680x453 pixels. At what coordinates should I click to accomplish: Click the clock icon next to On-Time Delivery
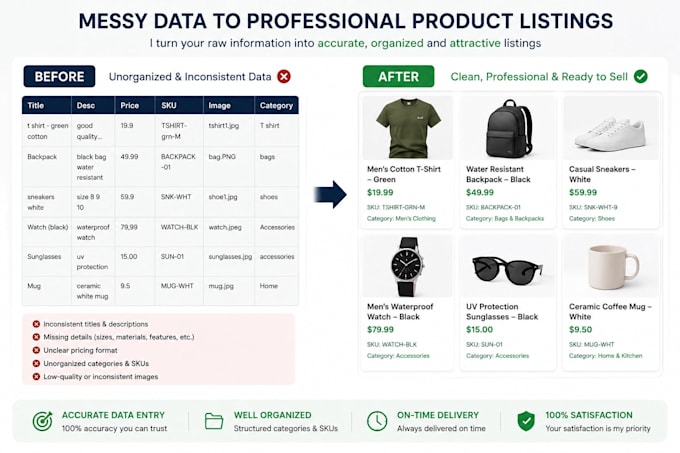pyautogui.click(x=377, y=421)
